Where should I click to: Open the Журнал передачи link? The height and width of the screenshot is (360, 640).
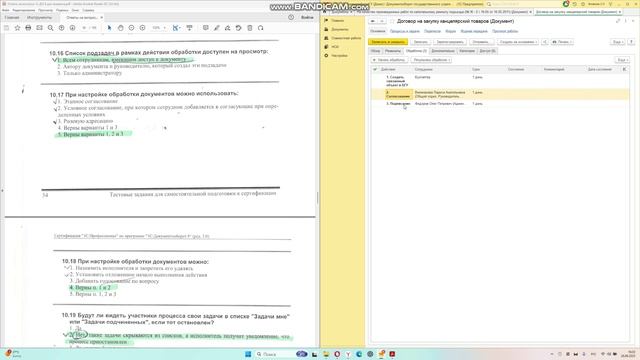coord(474,31)
